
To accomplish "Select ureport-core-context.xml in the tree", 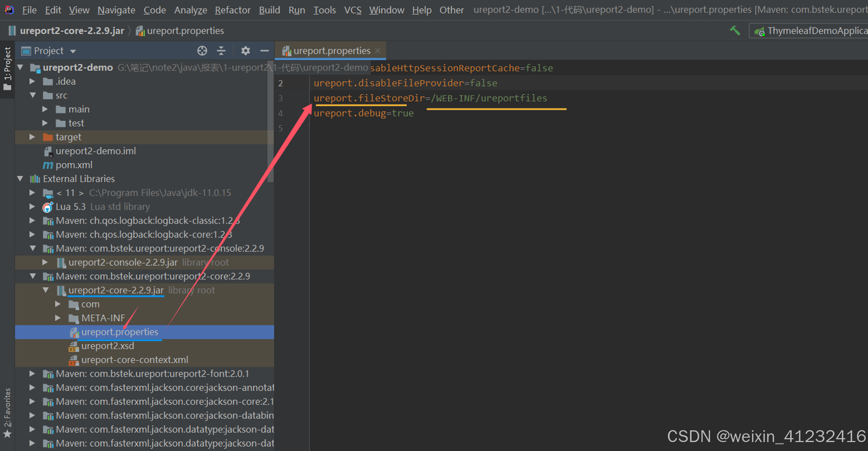I will coord(134,360).
